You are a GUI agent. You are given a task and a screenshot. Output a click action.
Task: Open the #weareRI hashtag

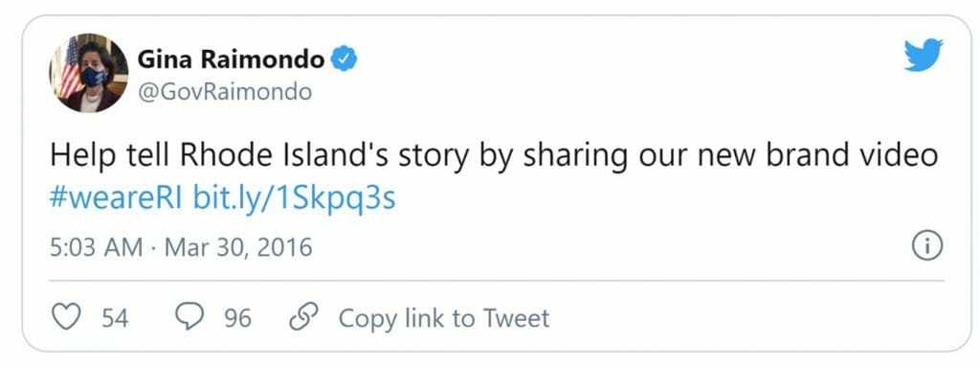116,198
